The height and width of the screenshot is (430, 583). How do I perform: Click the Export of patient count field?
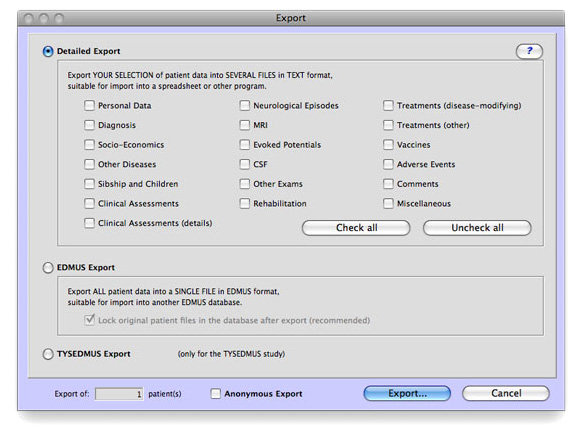(119, 394)
